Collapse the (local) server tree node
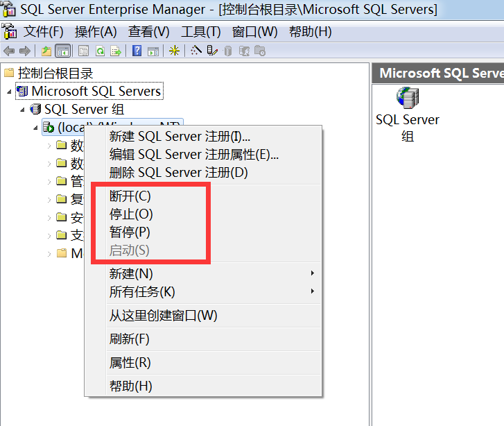This screenshot has height=426, width=504. (x=35, y=128)
